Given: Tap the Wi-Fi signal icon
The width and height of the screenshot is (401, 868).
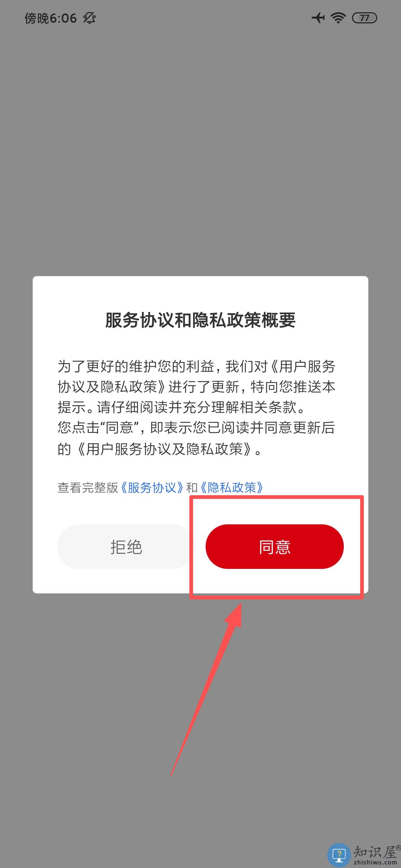Looking at the screenshot, I should (338, 18).
